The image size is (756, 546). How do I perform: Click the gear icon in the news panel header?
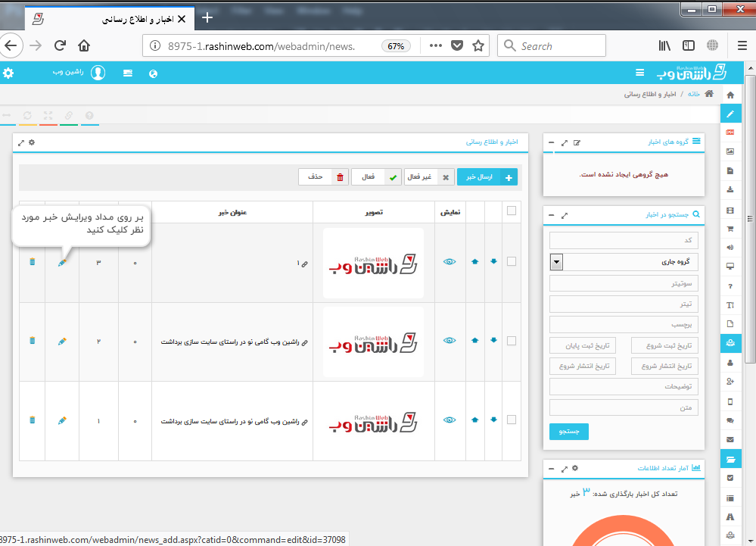(32, 142)
